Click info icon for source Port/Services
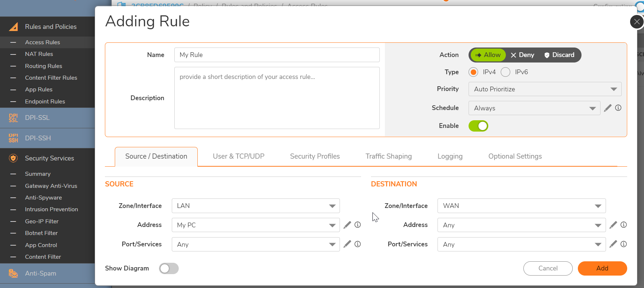644x288 pixels. point(358,244)
